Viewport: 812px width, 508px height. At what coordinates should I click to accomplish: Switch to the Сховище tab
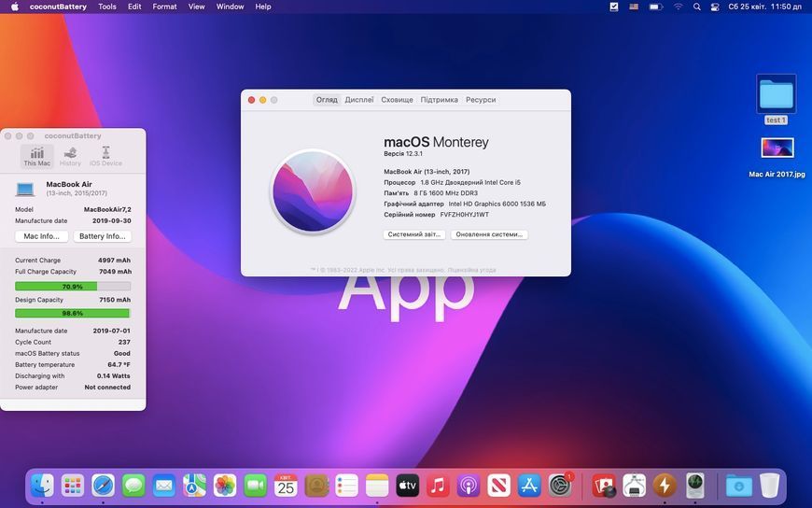click(x=398, y=100)
